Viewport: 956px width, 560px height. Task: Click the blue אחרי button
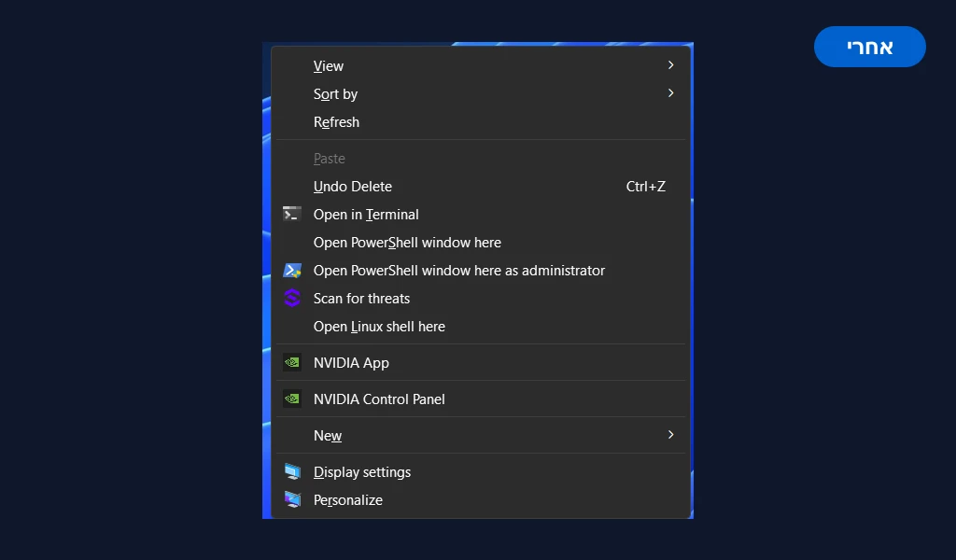[x=869, y=47]
